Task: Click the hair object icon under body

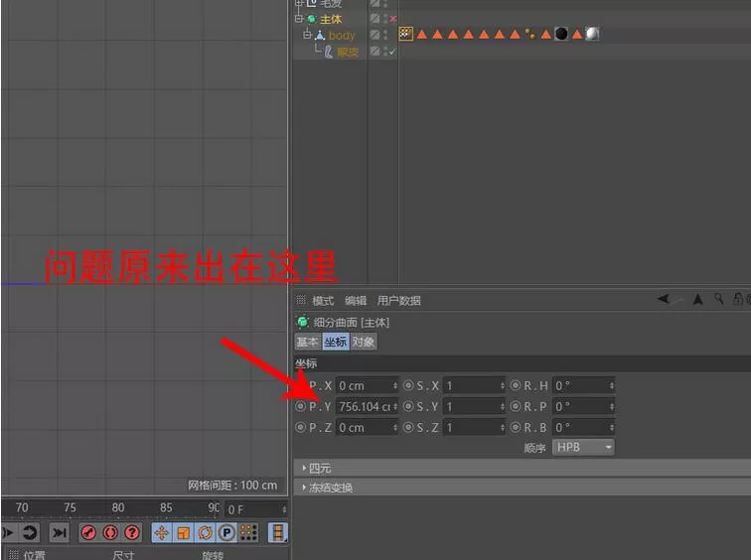Action: coord(329,52)
